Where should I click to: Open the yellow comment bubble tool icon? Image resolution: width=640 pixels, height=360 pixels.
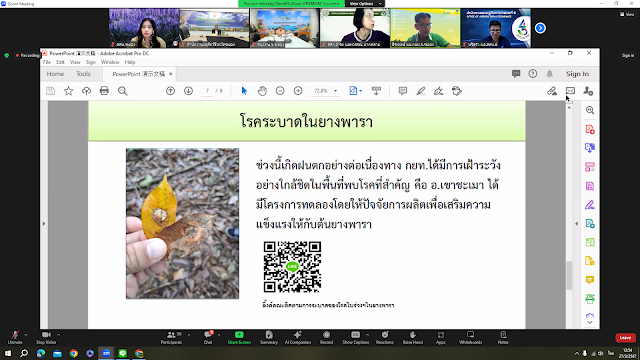pyautogui.click(x=590, y=280)
